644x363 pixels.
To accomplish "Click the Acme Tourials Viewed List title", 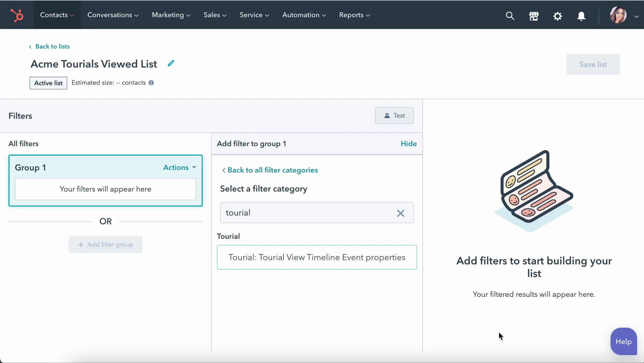I will pyautogui.click(x=94, y=64).
